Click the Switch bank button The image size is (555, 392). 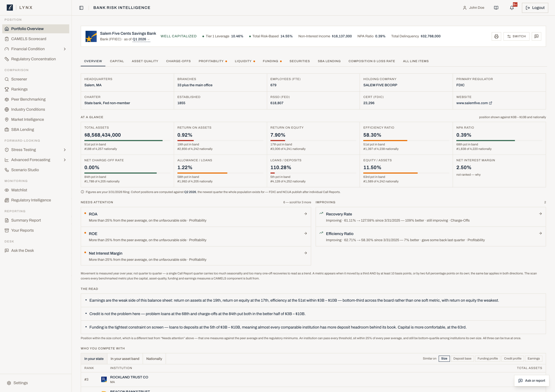tap(516, 36)
